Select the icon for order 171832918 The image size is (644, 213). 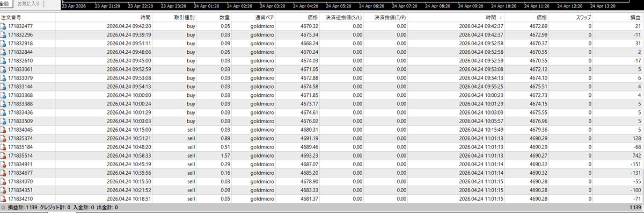click(x=3, y=44)
